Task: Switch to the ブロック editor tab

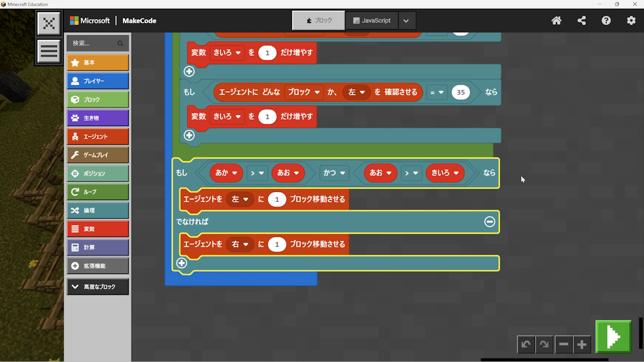Action: [319, 21]
